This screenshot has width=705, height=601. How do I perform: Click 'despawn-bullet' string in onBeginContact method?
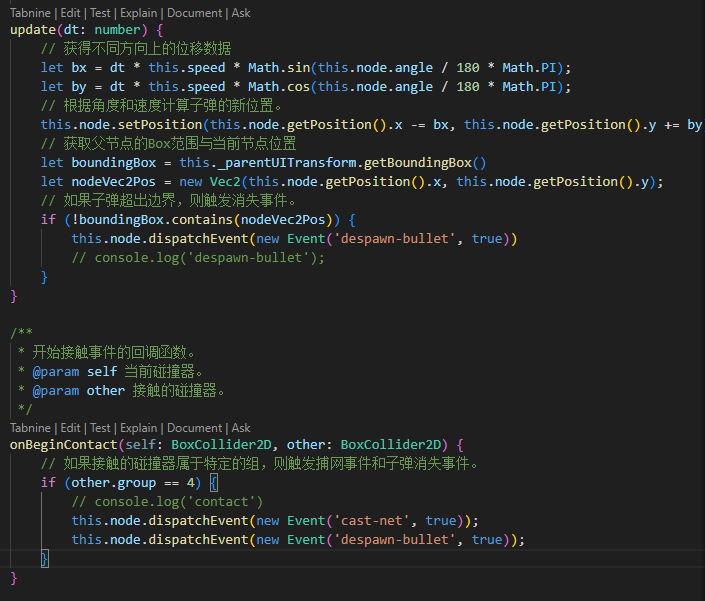coord(395,540)
